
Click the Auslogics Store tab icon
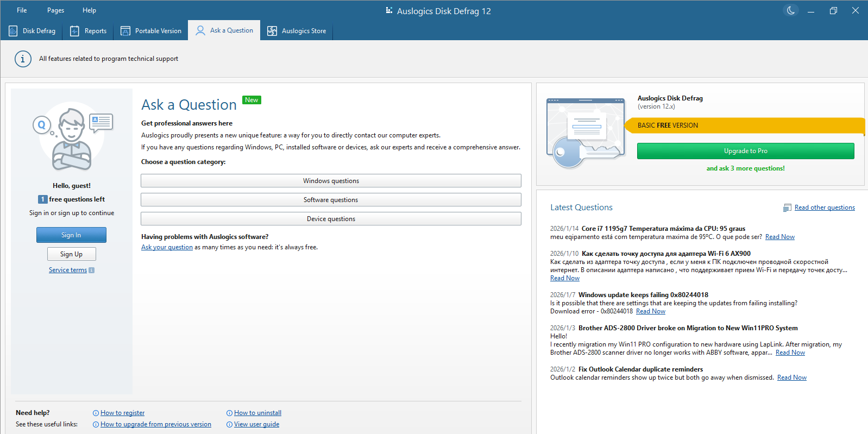(x=272, y=31)
